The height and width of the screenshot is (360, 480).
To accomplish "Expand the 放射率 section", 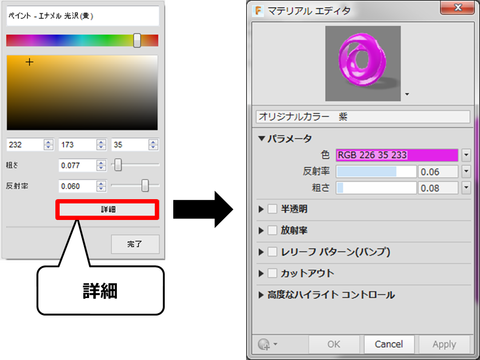I will click(261, 231).
